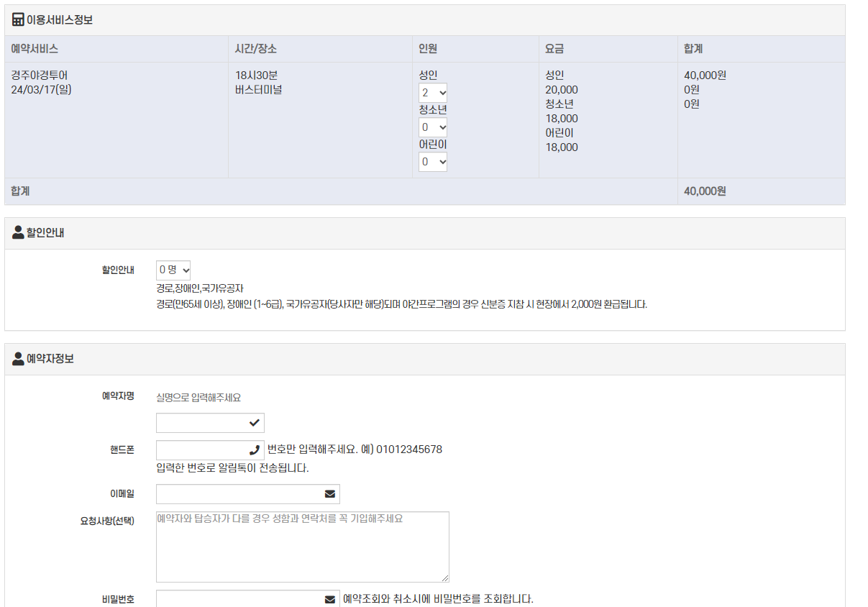
Task: Click the 20,000 adult fare value
Action: [x=562, y=90]
